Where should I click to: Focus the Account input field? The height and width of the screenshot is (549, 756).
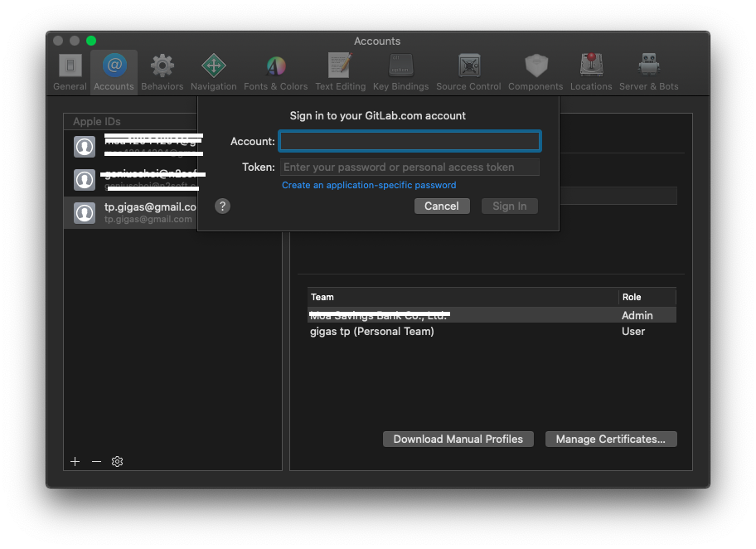point(409,141)
